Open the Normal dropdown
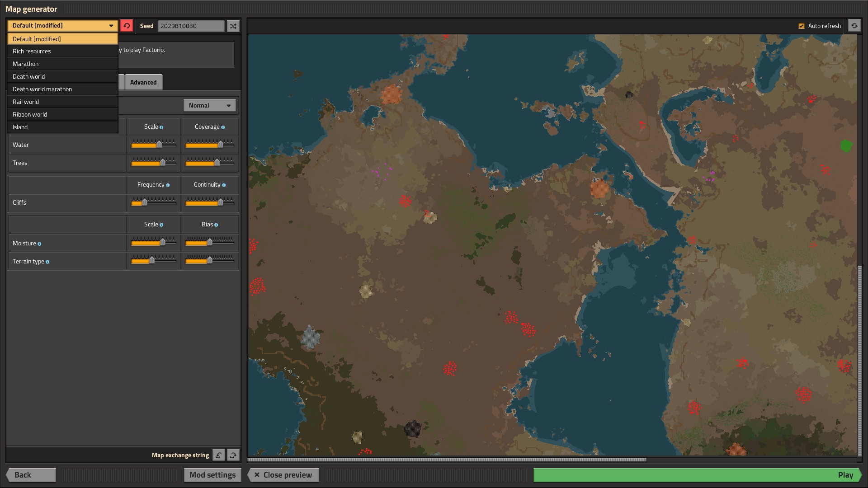 coord(210,105)
